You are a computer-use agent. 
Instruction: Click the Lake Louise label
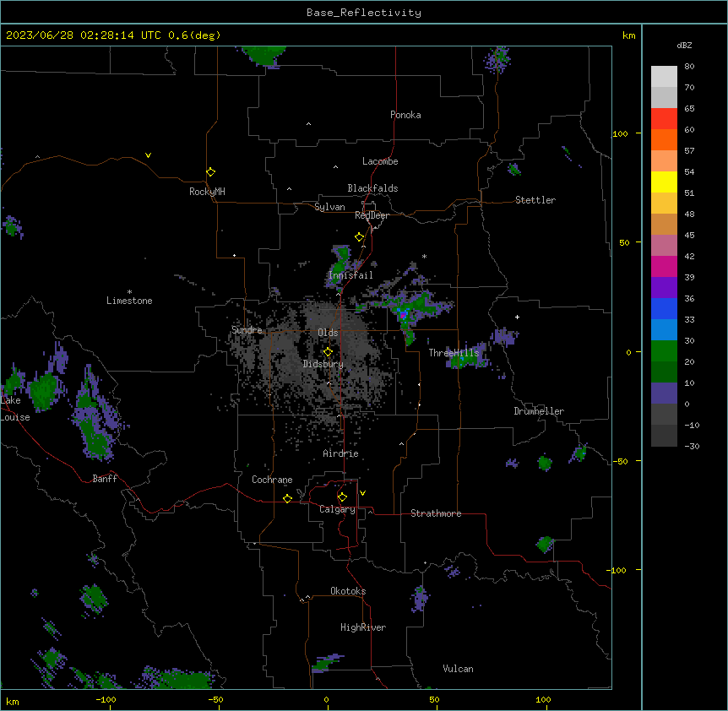click(x=14, y=409)
